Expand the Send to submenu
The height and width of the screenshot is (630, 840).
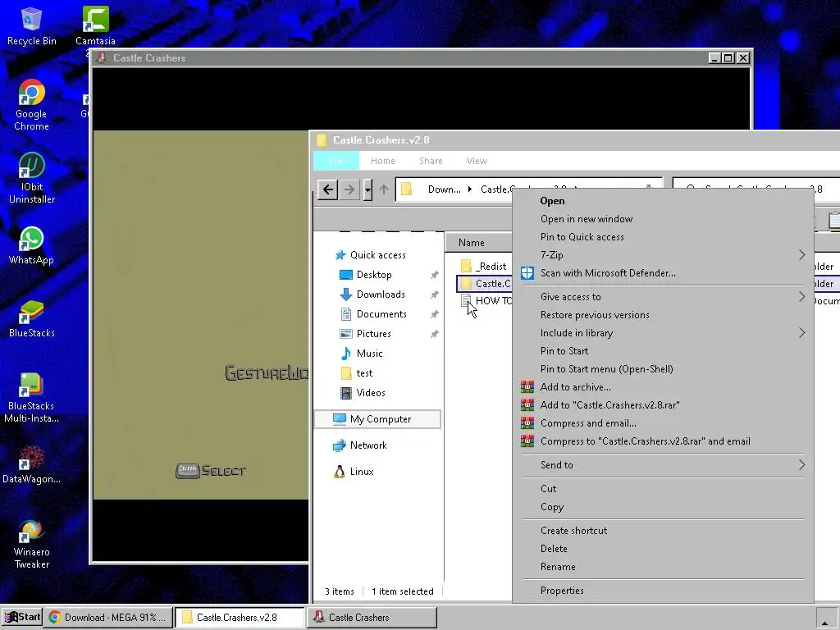coord(663,465)
